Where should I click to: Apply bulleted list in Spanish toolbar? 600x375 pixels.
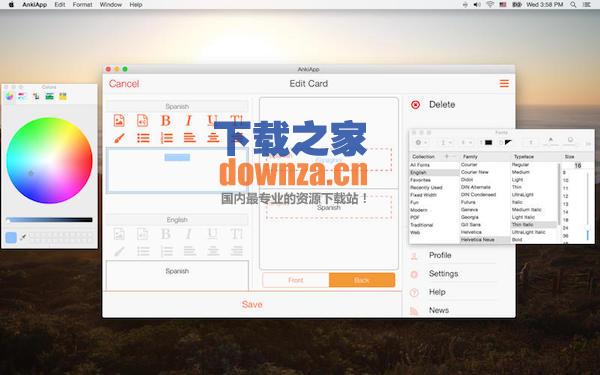pos(143,138)
